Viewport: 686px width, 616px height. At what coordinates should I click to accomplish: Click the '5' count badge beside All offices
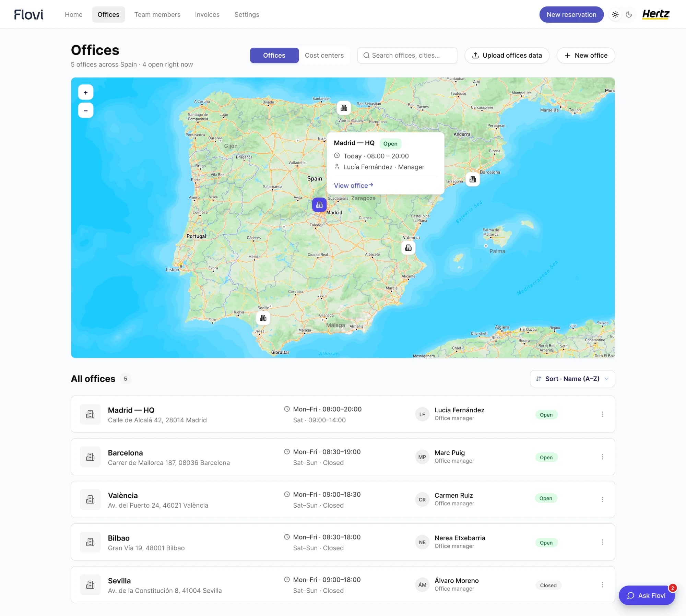126,379
